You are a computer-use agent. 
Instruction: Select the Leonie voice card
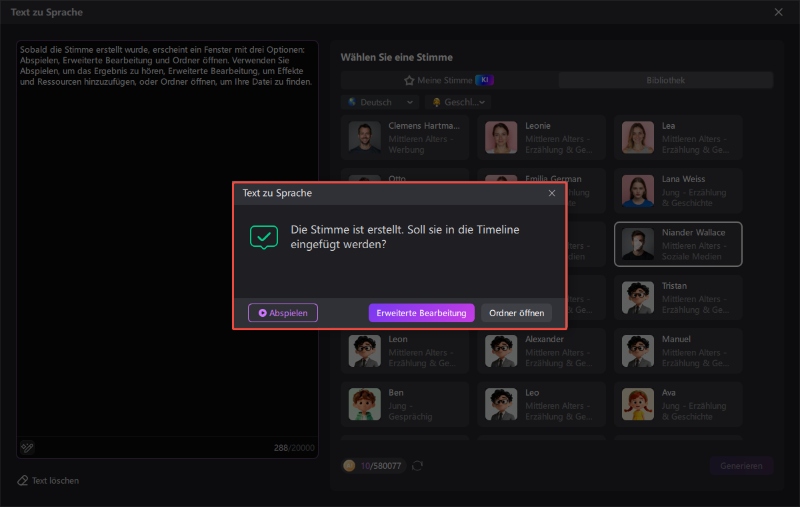[x=541, y=137]
